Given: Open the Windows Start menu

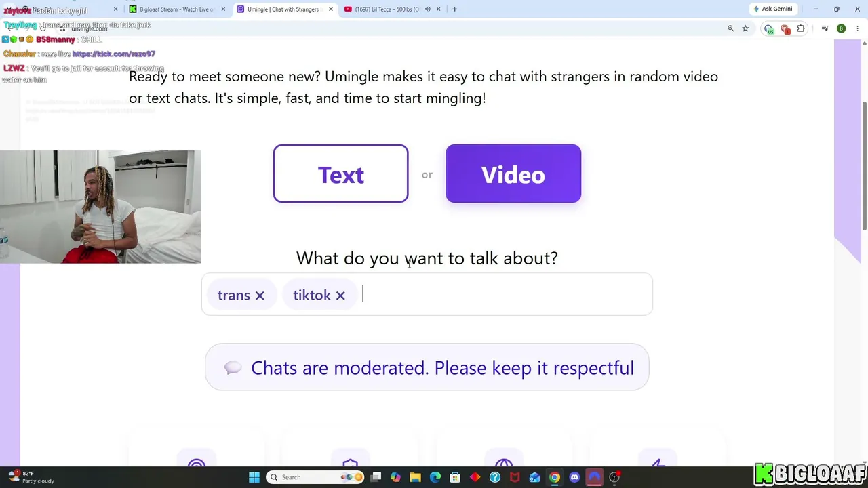Looking at the screenshot, I should click(x=254, y=477).
